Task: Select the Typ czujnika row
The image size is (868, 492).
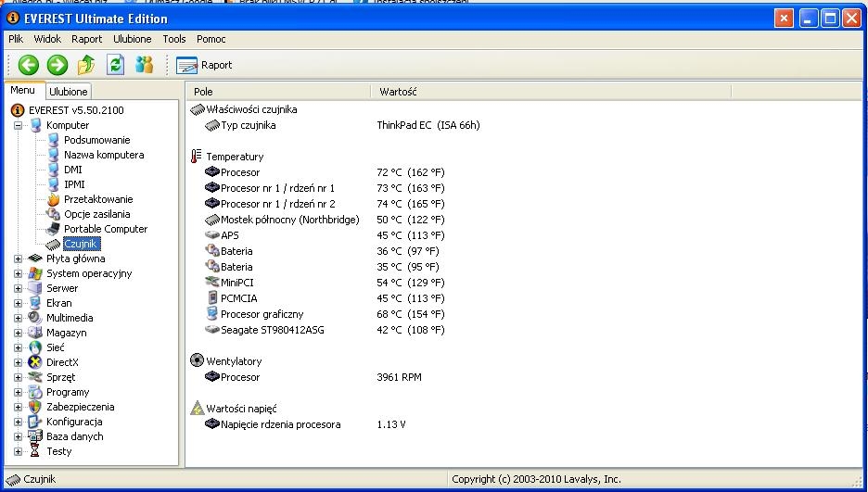Action: click(343, 125)
